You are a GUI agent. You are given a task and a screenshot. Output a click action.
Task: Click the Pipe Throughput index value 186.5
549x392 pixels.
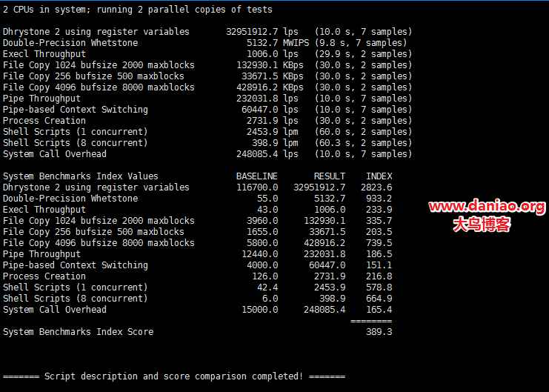tap(379, 254)
